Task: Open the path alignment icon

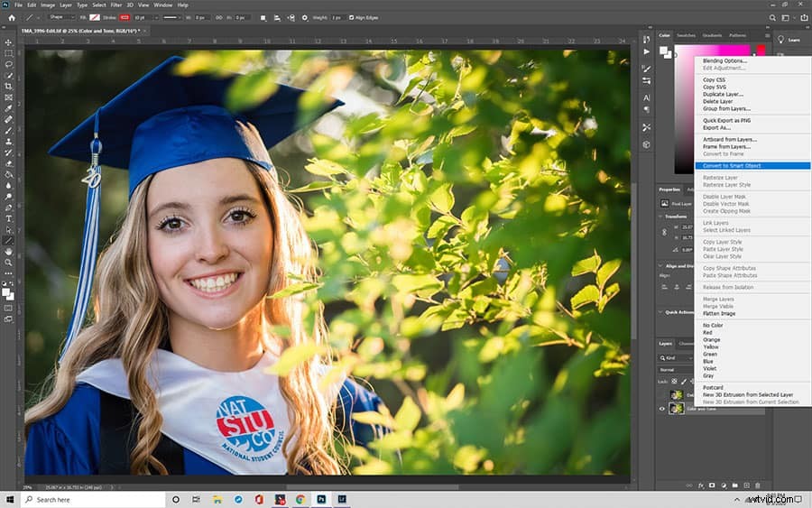Action: [277, 18]
